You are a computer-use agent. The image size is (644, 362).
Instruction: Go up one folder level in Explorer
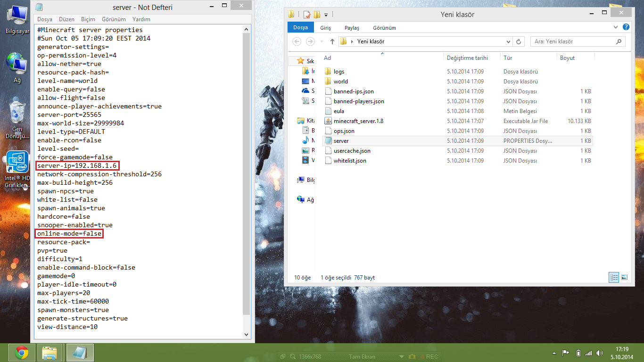click(332, 41)
